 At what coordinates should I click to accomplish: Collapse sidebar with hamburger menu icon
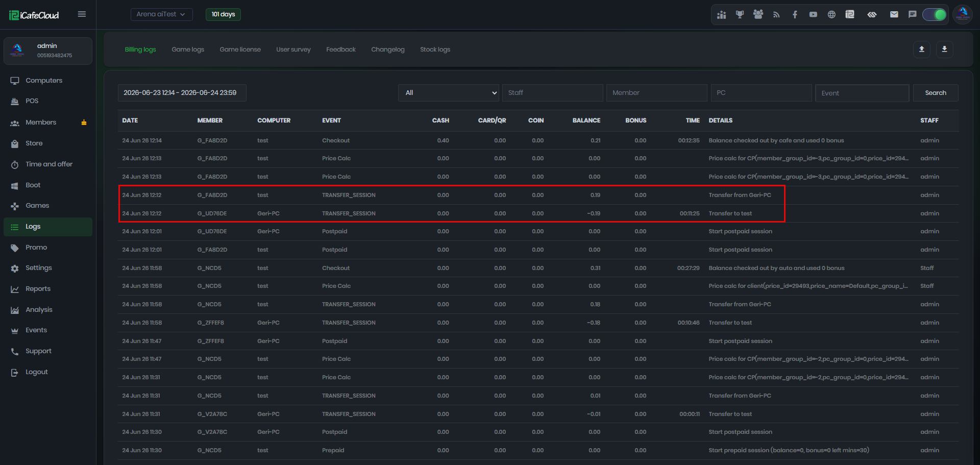click(x=82, y=14)
